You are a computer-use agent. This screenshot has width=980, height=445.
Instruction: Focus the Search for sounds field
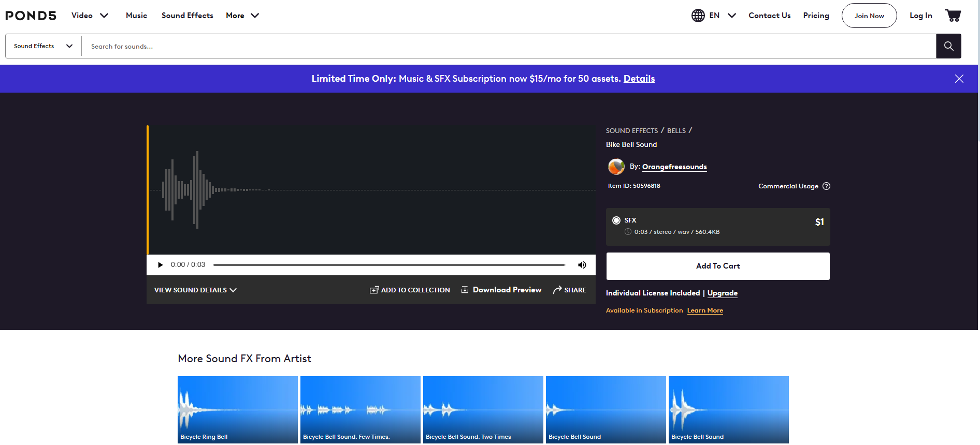click(509, 46)
